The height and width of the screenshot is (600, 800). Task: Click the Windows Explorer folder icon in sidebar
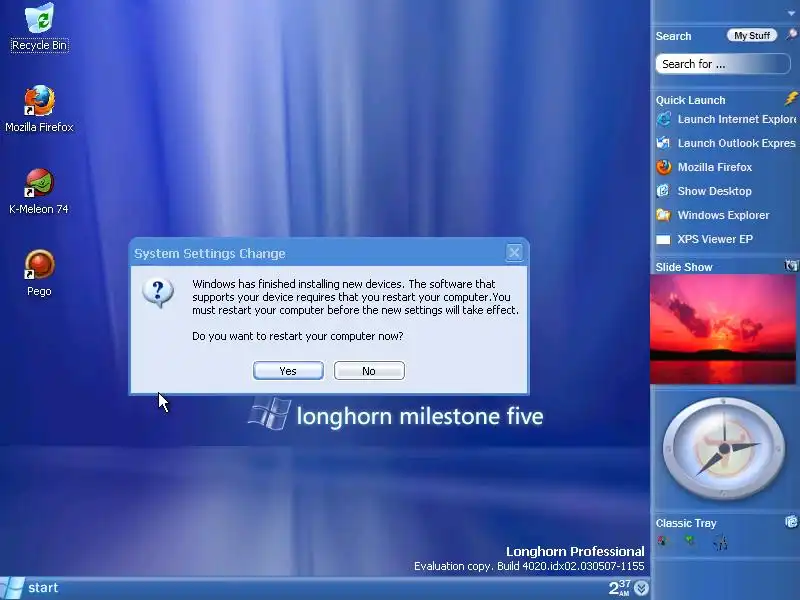663,215
